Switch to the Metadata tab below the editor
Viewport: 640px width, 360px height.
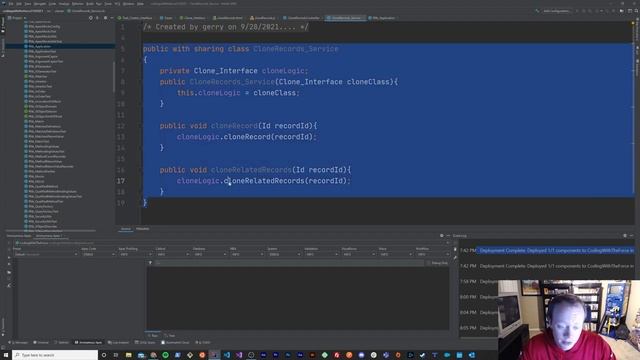click(x=142, y=229)
